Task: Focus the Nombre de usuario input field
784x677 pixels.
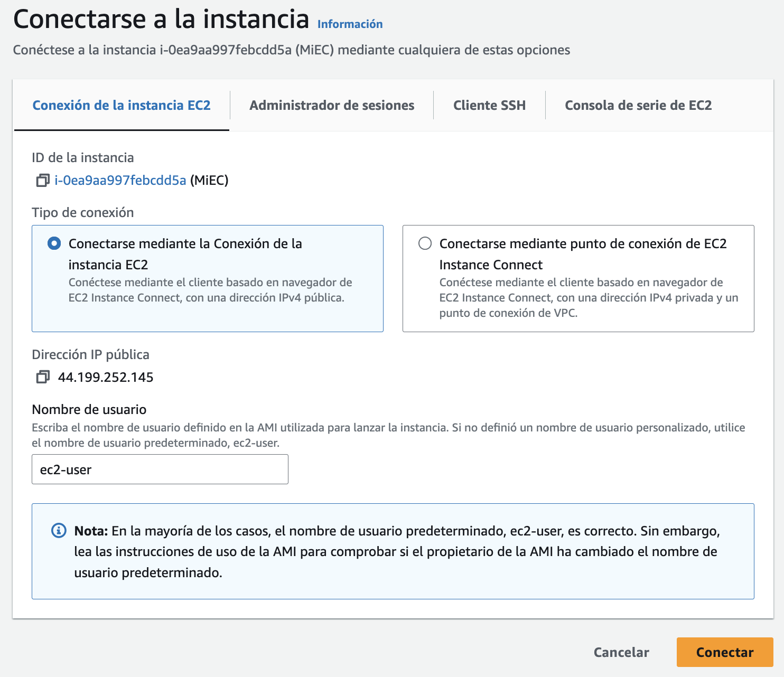Action: [x=160, y=469]
